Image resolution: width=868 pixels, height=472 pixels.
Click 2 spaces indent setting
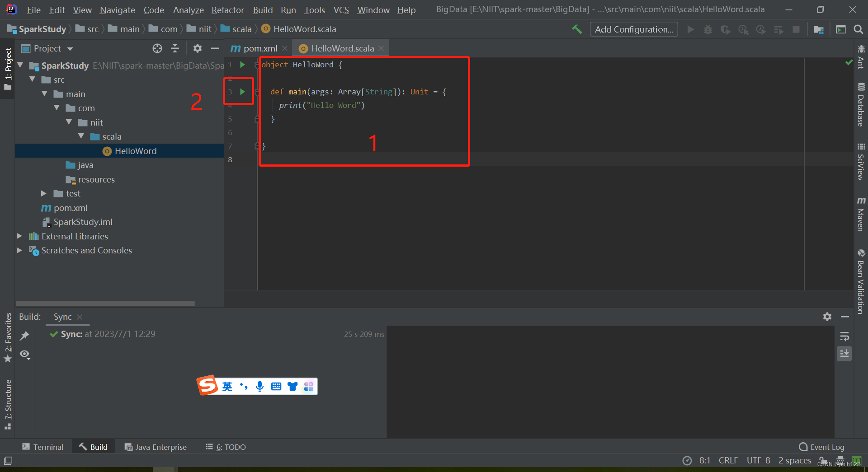pos(795,460)
